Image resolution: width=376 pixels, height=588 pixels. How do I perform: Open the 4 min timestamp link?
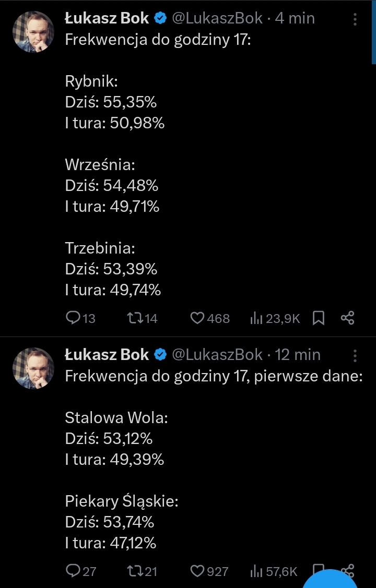pyautogui.click(x=295, y=19)
